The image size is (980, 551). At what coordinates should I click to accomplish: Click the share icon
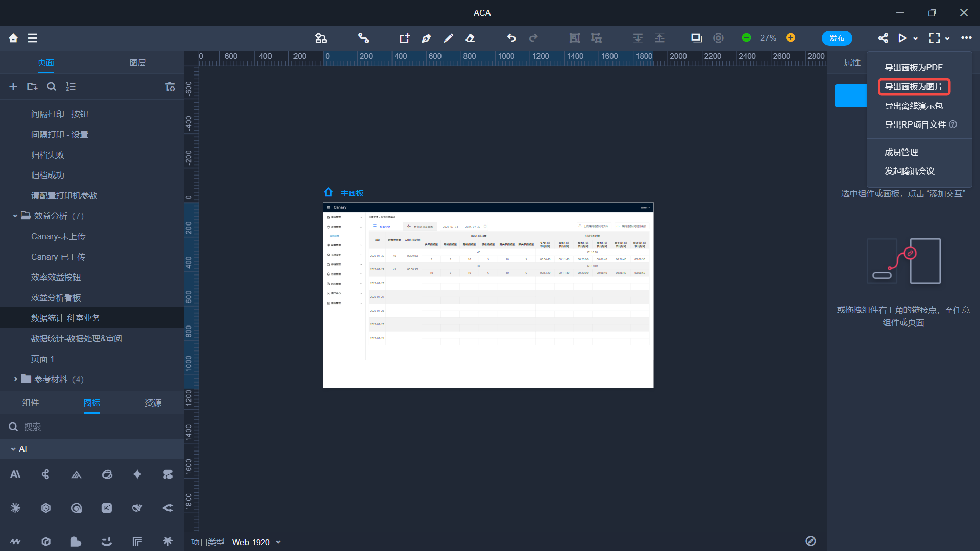pos(883,38)
